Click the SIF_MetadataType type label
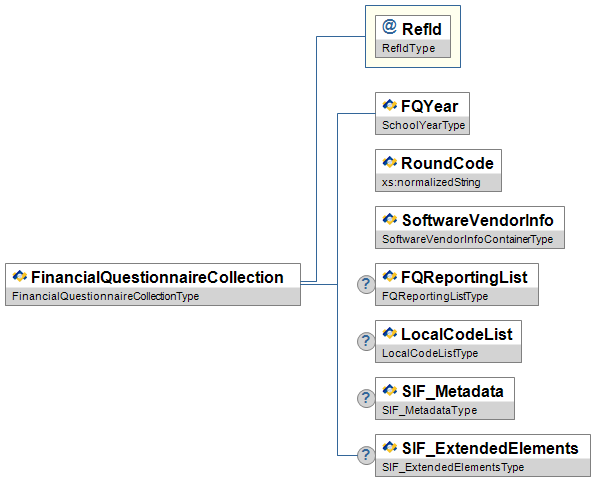 click(430, 410)
